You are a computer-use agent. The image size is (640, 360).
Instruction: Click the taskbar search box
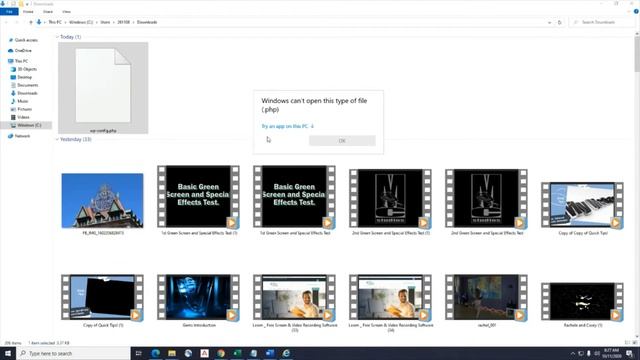tap(73, 353)
